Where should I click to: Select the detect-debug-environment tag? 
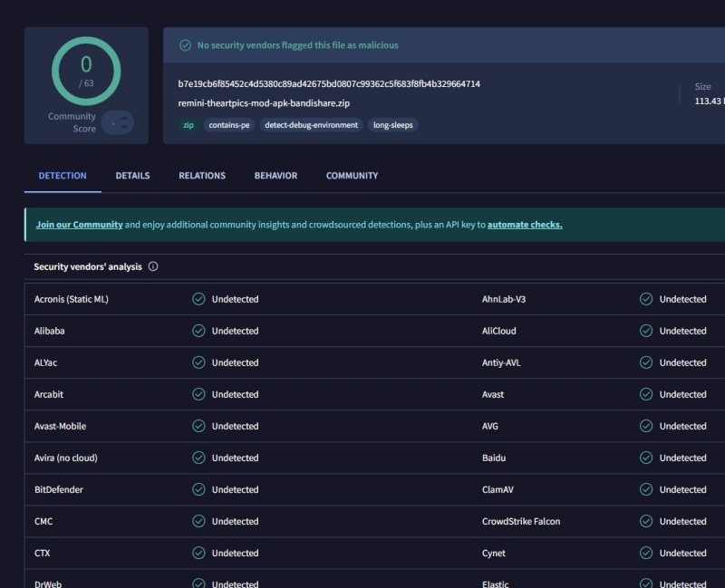pyautogui.click(x=311, y=125)
